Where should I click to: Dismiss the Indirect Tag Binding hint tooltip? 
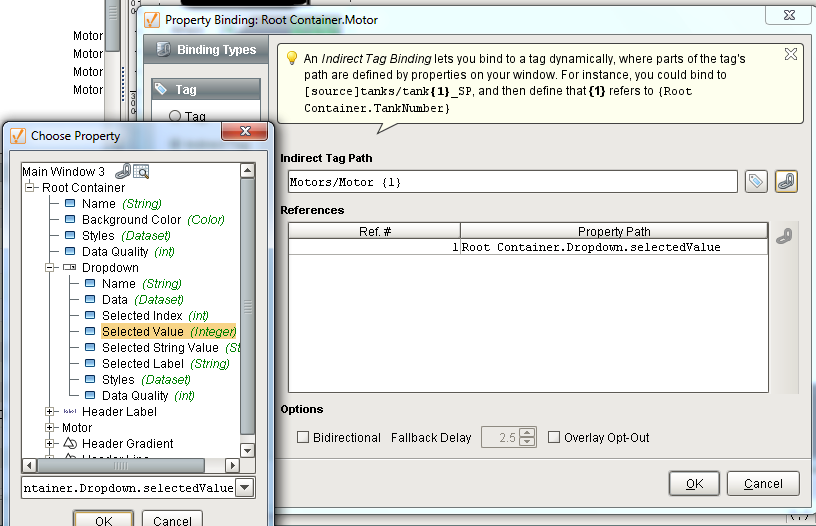(790, 54)
